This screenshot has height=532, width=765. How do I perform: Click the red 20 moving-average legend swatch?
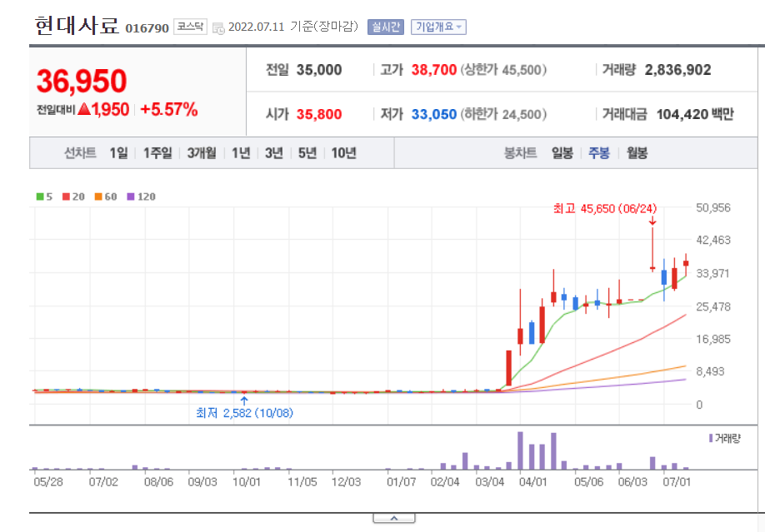tap(67, 196)
